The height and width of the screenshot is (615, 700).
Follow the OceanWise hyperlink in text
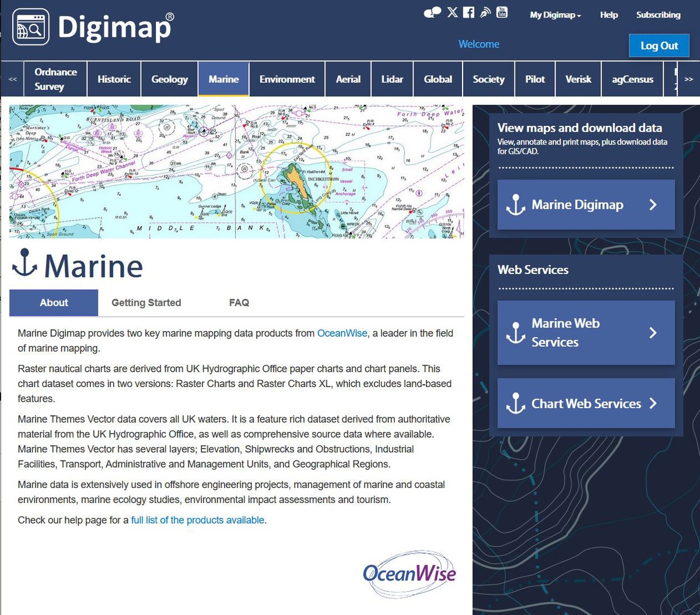(342, 333)
